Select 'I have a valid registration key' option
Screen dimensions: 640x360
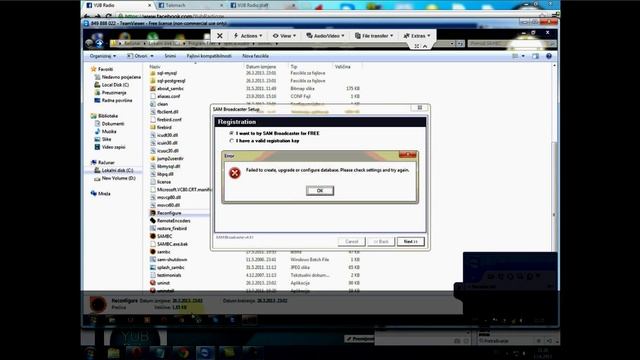(x=264, y=141)
